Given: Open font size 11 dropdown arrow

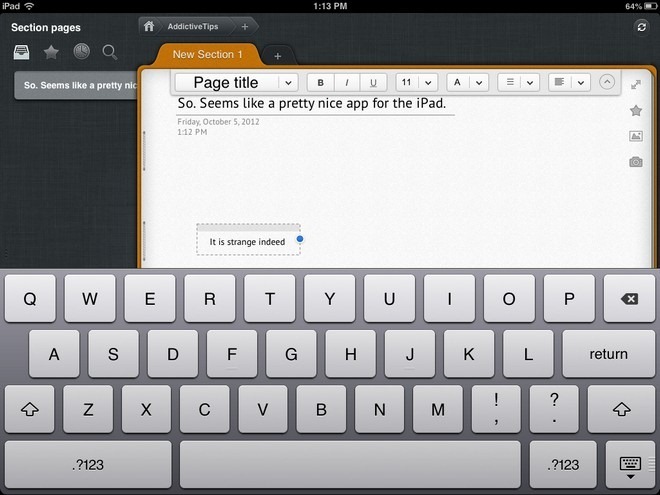Looking at the screenshot, I should click(428, 82).
